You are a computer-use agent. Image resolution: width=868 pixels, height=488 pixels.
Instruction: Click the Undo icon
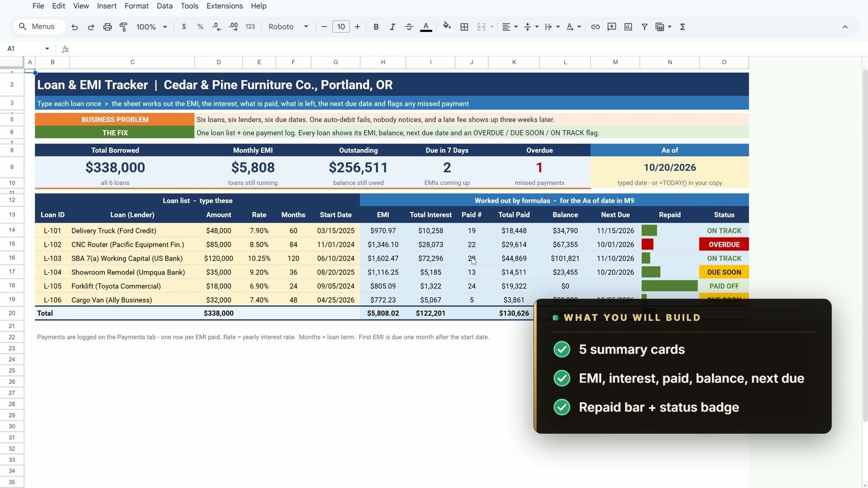pos(75,27)
